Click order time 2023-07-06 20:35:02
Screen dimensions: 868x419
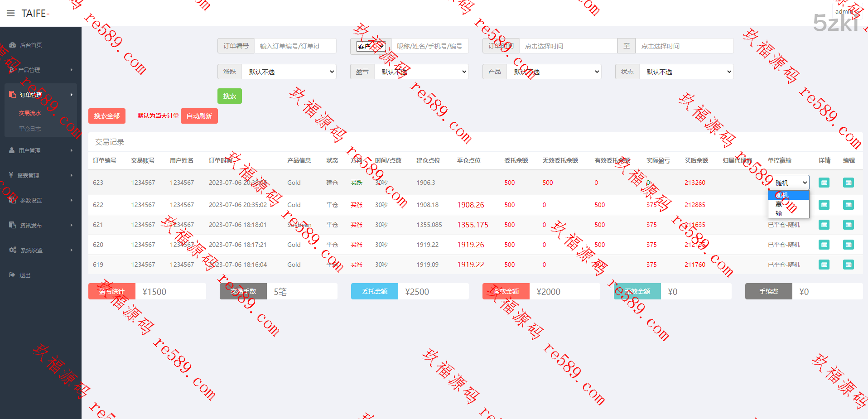[238, 205]
